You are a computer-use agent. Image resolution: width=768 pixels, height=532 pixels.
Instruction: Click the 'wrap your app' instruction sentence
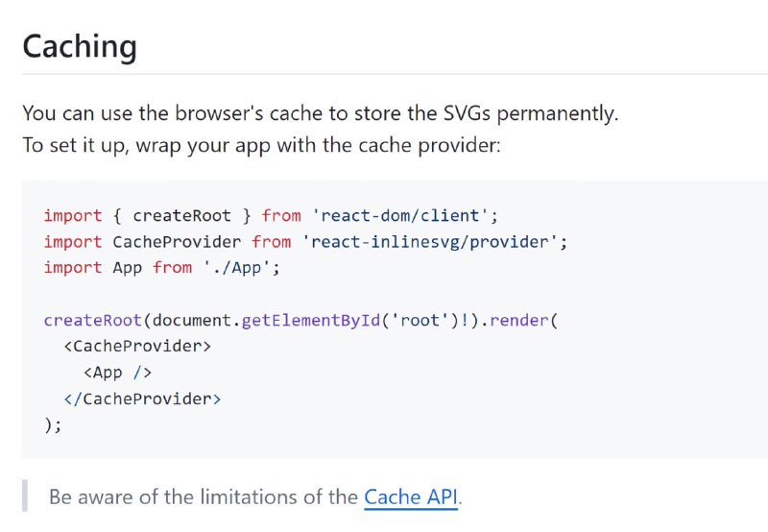[x=262, y=145]
